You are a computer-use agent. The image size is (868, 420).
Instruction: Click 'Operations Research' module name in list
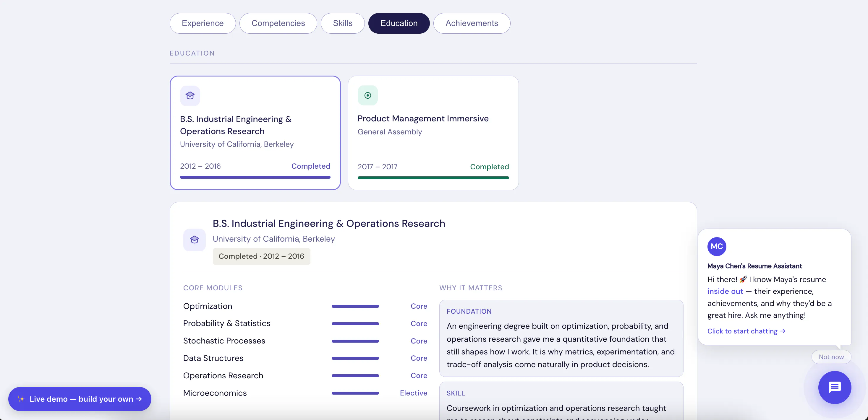223,376
